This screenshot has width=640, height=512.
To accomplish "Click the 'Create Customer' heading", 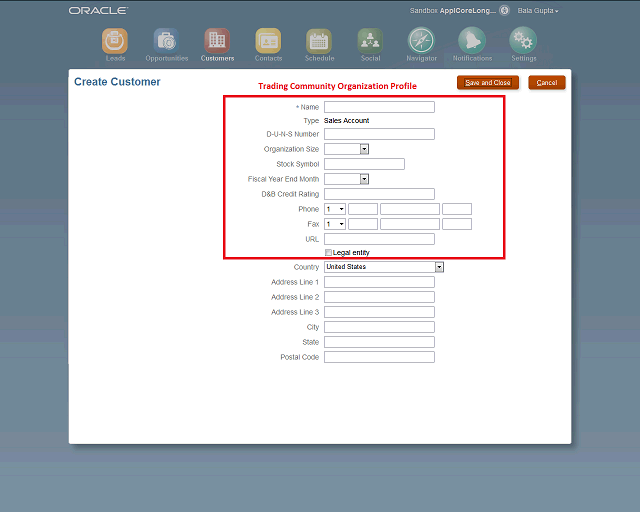I will 117,82.
